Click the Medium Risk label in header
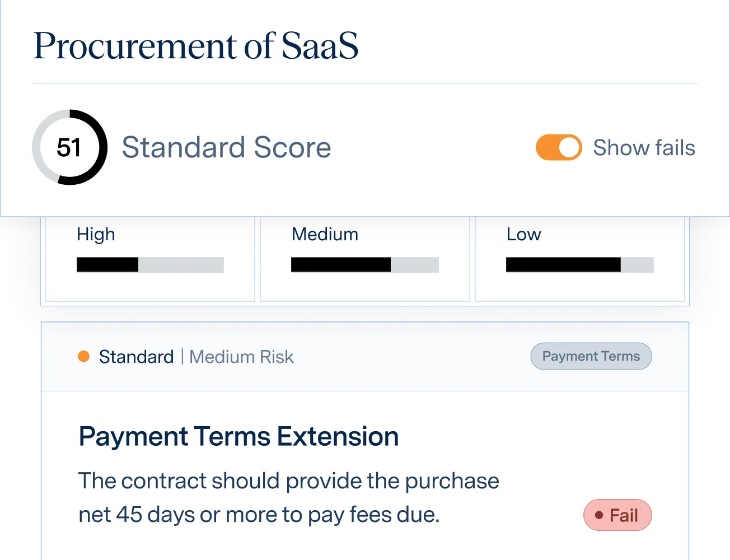 [241, 357]
